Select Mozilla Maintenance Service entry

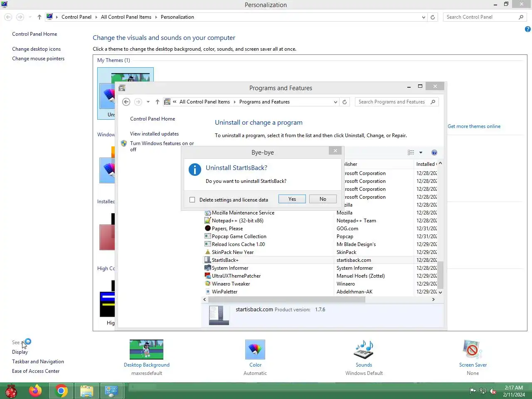point(243,213)
